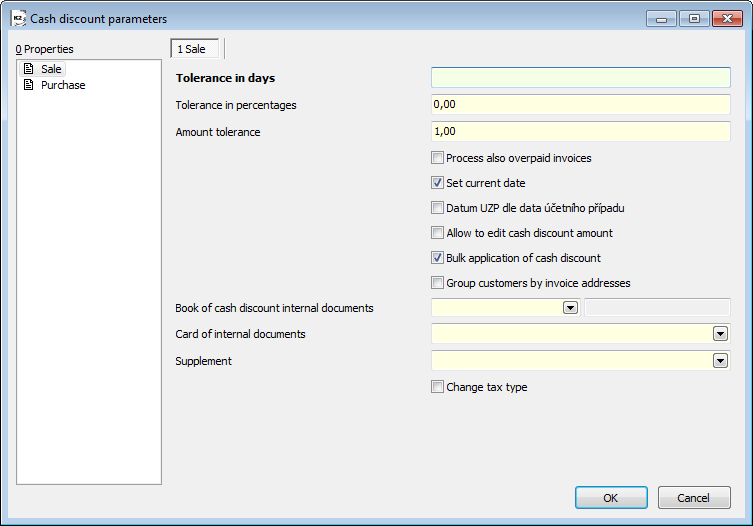Enable Process also overpaid invoices
Viewport: 753px width, 526px height.
[x=437, y=158]
